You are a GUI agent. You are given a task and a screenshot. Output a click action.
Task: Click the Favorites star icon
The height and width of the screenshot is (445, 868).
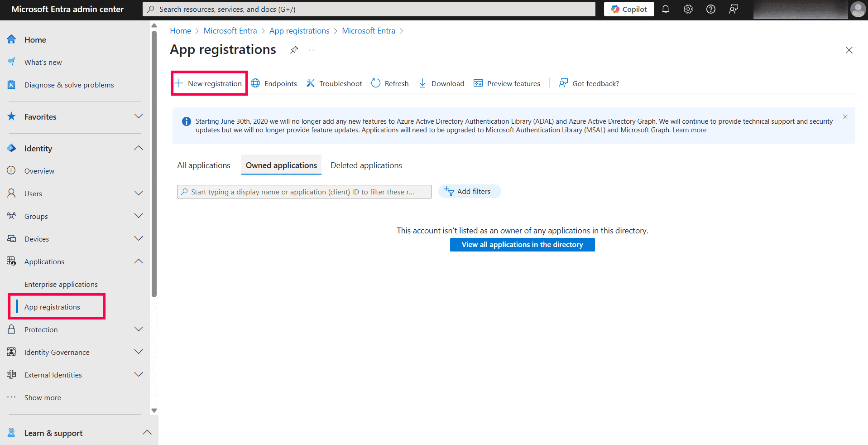(11, 116)
